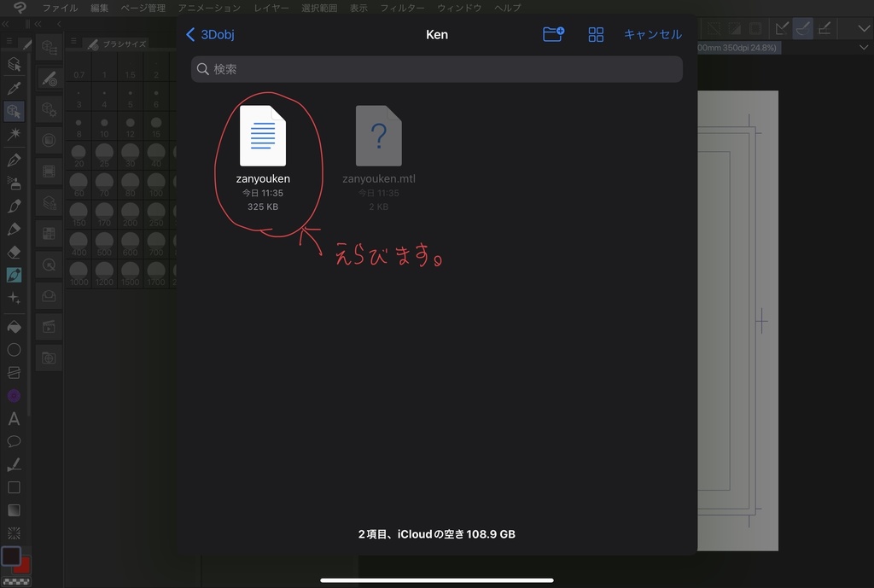Pick the transparent color swatch
Image resolution: width=874 pixels, height=588 pixels.
coord(17,581)
